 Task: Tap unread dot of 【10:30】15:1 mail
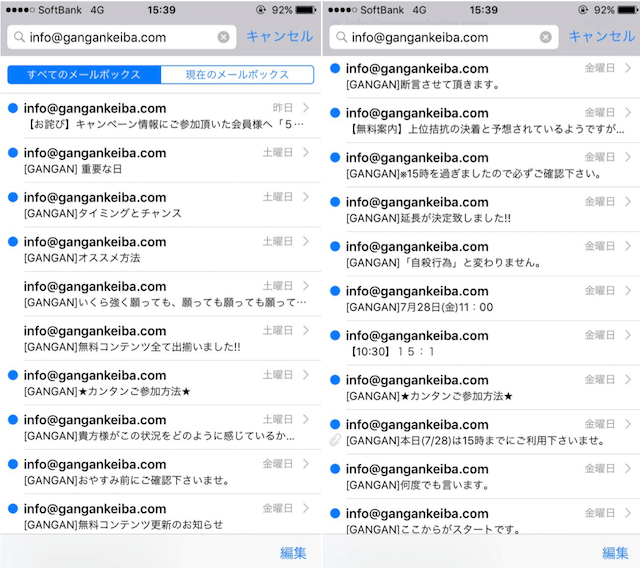click(x=335, y=335)
